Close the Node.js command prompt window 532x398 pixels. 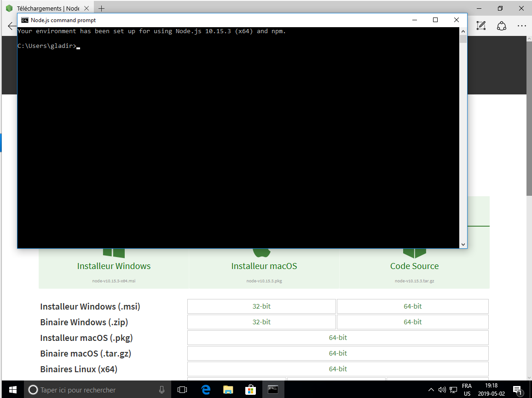tap(457, 20)
